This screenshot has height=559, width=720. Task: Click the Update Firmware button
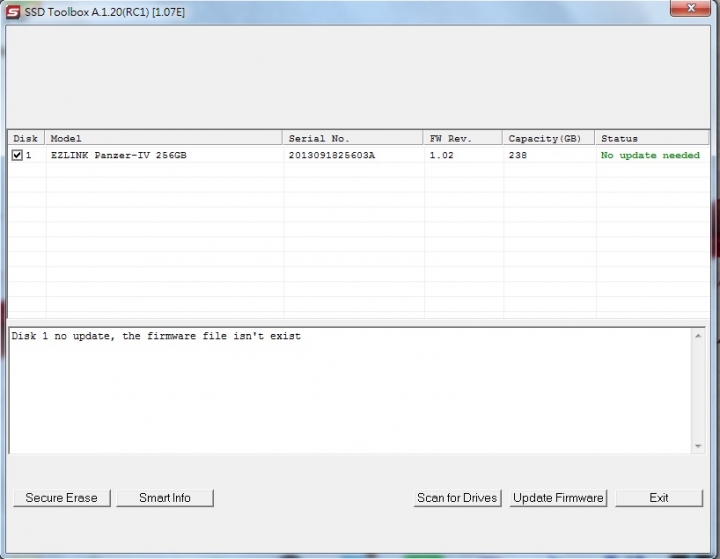(x=558, y=498)
